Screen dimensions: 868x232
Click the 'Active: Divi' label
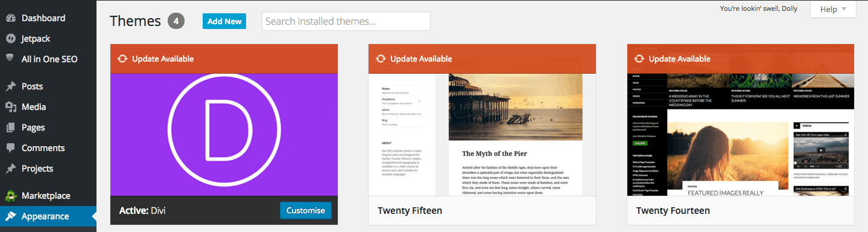point(142,211)
